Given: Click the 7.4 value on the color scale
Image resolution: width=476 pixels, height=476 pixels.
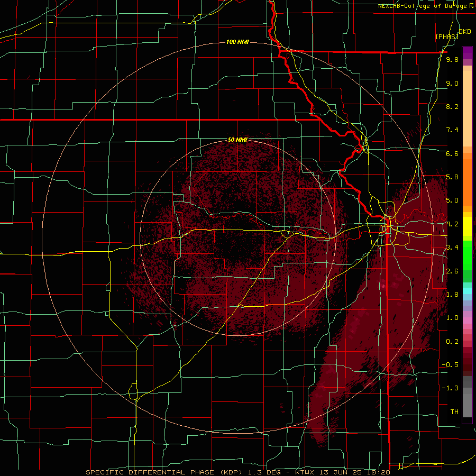Looking at the screenshot, I should pyautogui.click(x=452, y=130).
